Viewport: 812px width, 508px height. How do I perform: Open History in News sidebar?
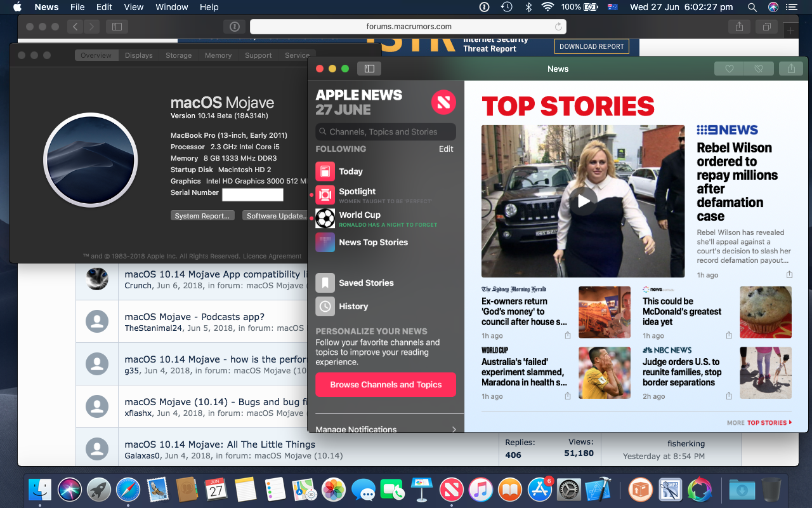click(x=386, y=306)
